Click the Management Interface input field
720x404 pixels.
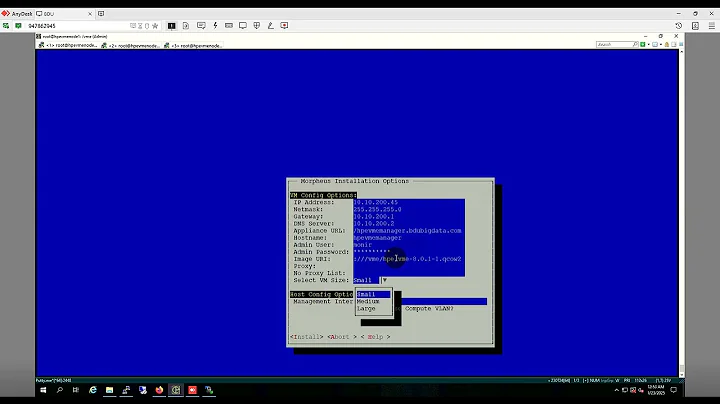[x=444, y=302]
